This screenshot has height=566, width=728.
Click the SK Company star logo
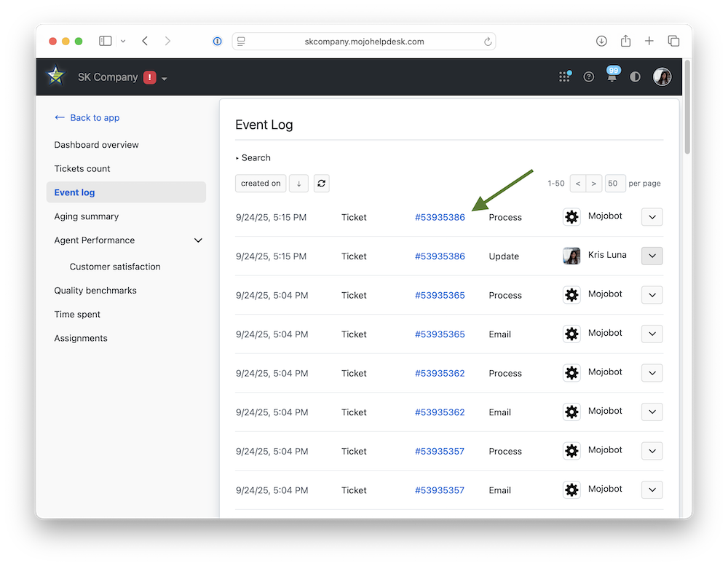coord(55,76)
